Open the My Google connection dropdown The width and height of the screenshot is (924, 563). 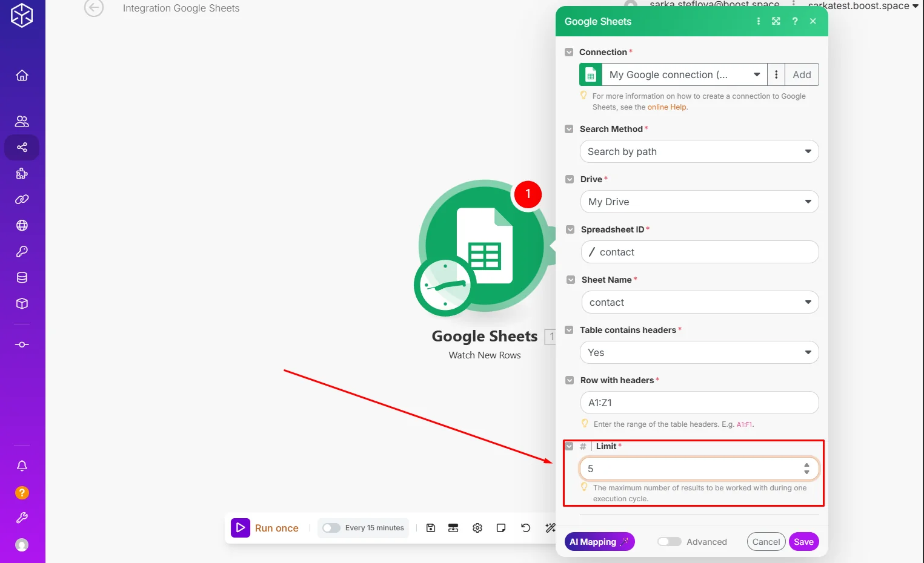685,74
